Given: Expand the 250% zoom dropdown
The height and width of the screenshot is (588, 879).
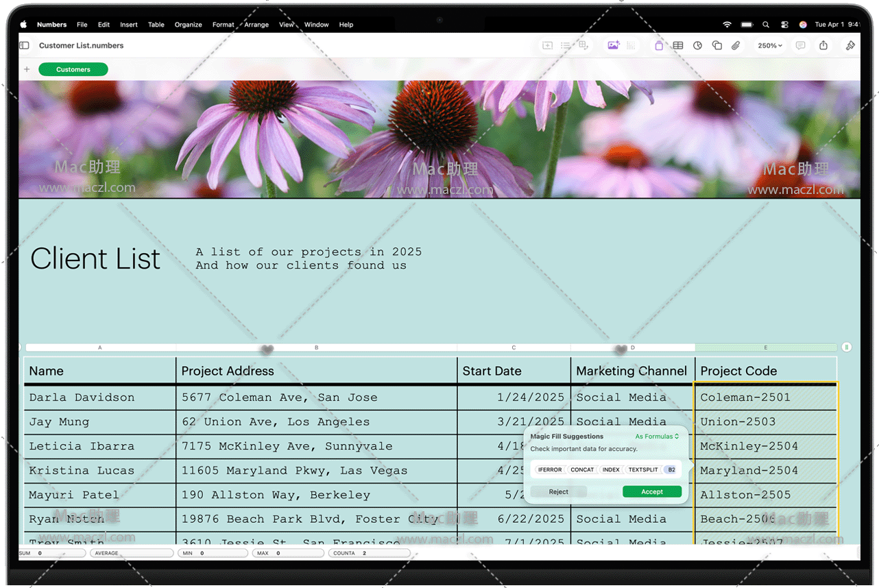Looking at the screenshot, I should coord(769,46).
